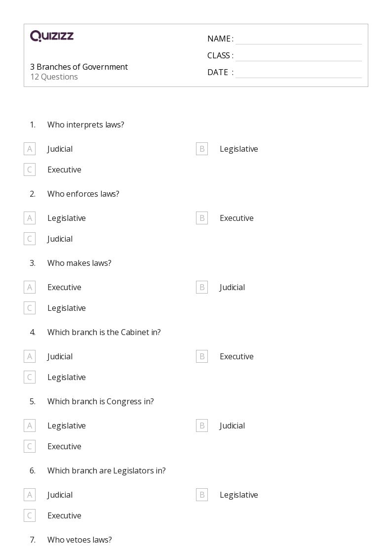The image size is (392, 555).
Task: Click the NAME input line
Action: click(x=299, y=40)
